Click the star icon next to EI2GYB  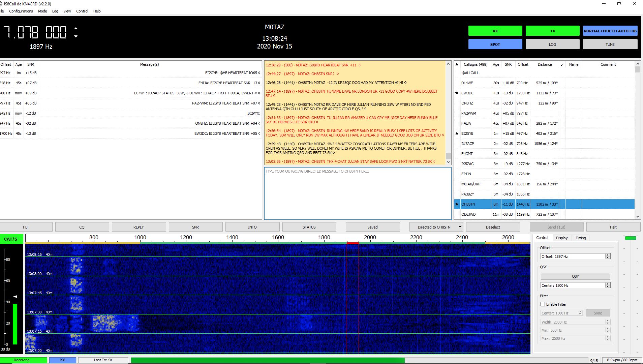[x=457, y=133]
